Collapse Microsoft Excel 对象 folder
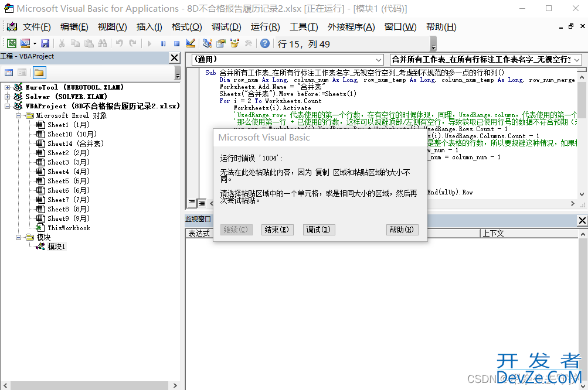 coord(18,115)
